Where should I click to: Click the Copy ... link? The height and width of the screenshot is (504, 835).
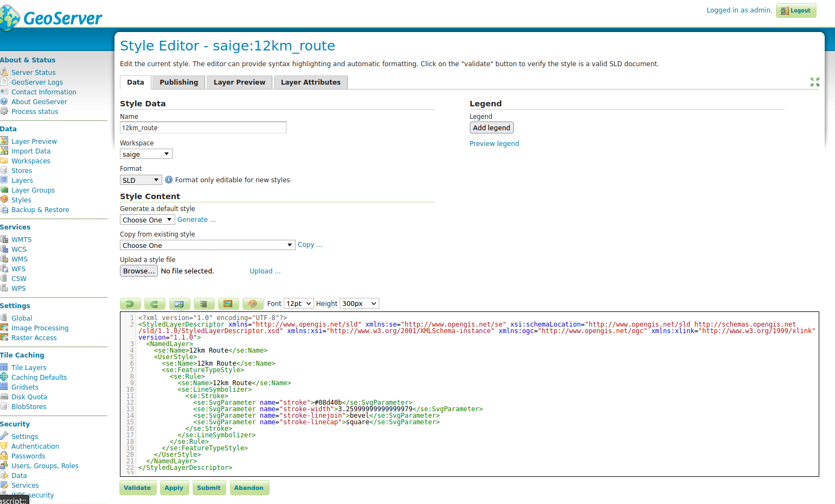(x=310, y=245)
